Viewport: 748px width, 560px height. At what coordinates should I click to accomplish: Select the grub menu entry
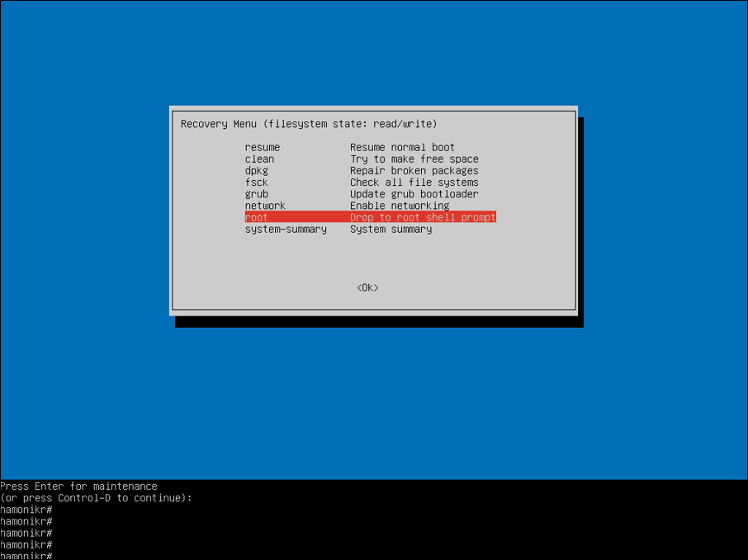257,194
